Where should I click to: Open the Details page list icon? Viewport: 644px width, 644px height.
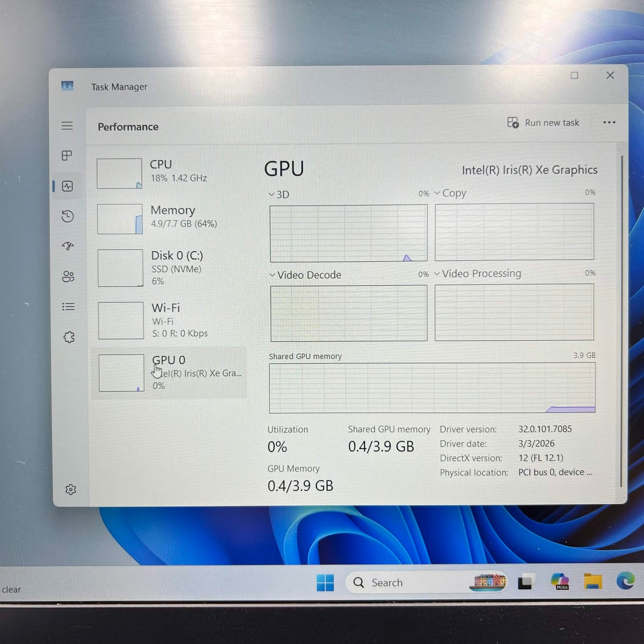pyautogui.click(x=68, y=307)
